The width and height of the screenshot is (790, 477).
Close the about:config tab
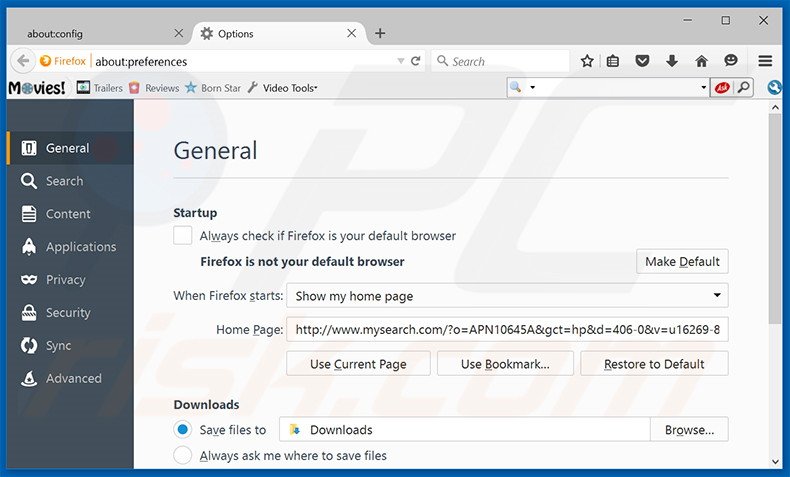[x=178, y=33]
